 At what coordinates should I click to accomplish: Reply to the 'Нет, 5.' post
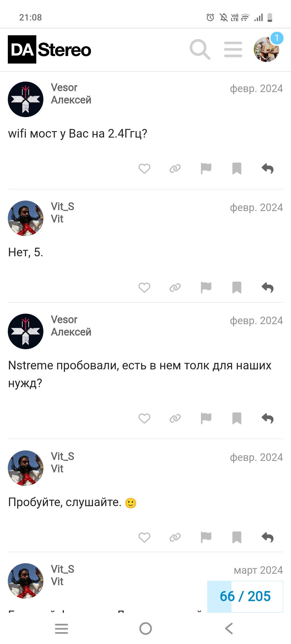click(268, 288)
